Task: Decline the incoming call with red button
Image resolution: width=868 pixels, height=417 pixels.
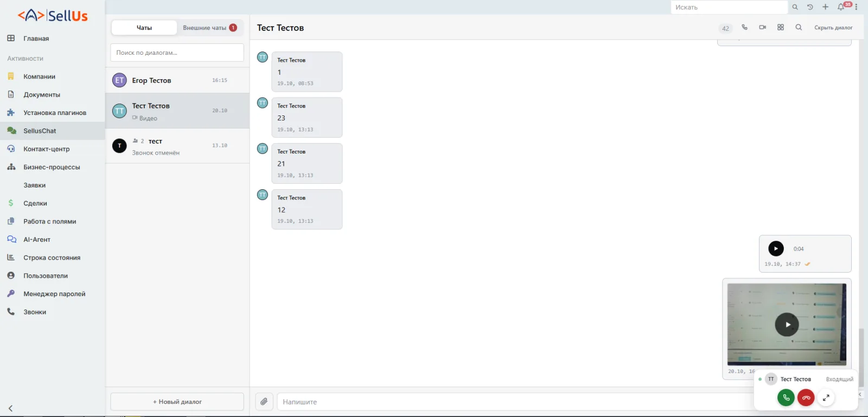Action: tap(806, 397)
